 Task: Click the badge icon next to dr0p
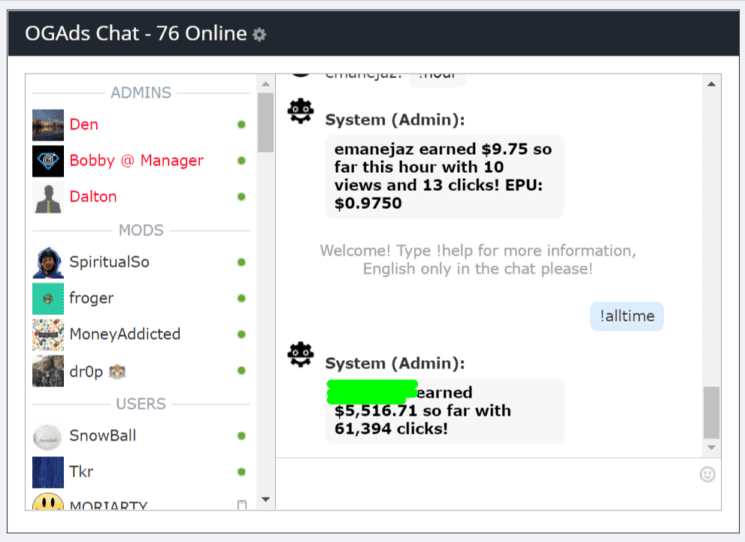pos(117,371)
